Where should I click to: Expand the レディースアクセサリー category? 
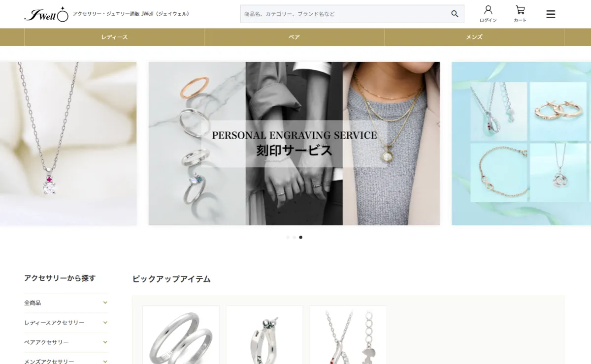pyautogui.click(x=66, y=323)
